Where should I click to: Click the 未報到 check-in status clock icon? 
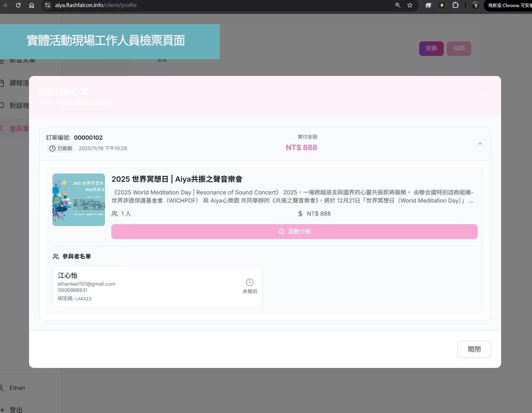250,282
